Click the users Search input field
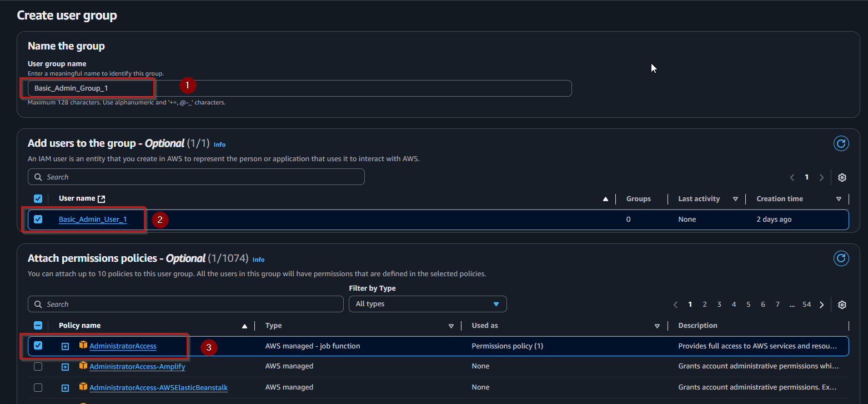 (x=196, y=177)
